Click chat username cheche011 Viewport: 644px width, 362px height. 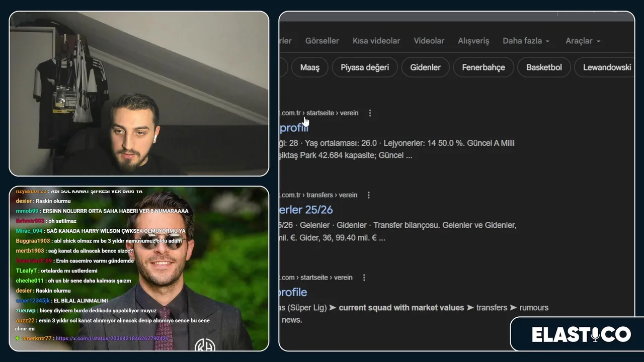click(x=30, y=281)
